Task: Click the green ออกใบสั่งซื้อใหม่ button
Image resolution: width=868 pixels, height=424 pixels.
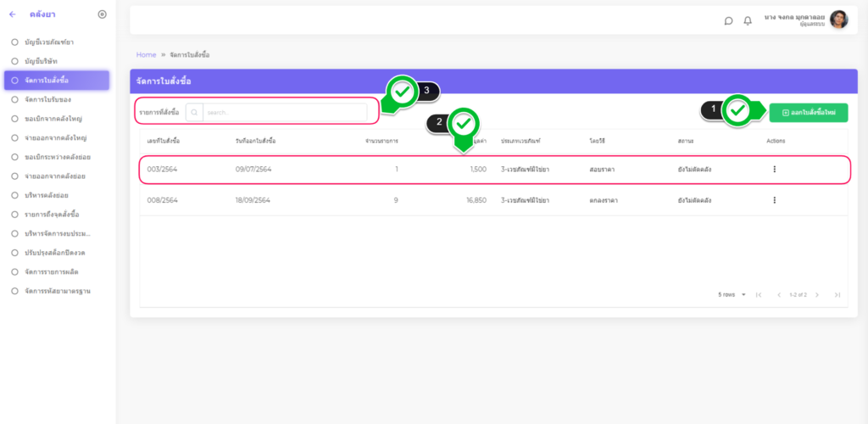Action: click(808, 112)
